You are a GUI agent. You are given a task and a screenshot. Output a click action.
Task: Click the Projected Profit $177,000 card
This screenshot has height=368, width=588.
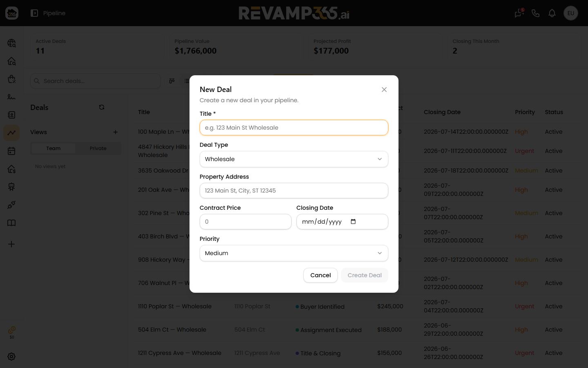(376, 47)
